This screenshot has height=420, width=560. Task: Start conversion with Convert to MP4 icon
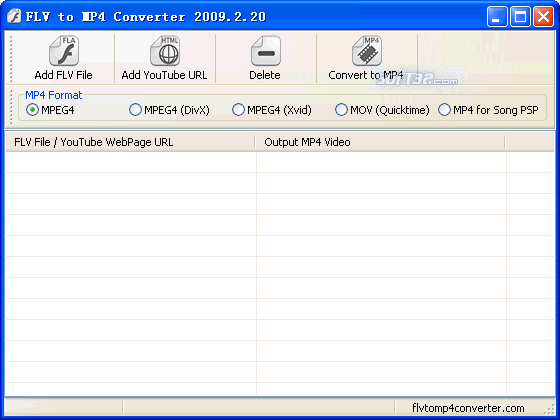coord(366,51)
